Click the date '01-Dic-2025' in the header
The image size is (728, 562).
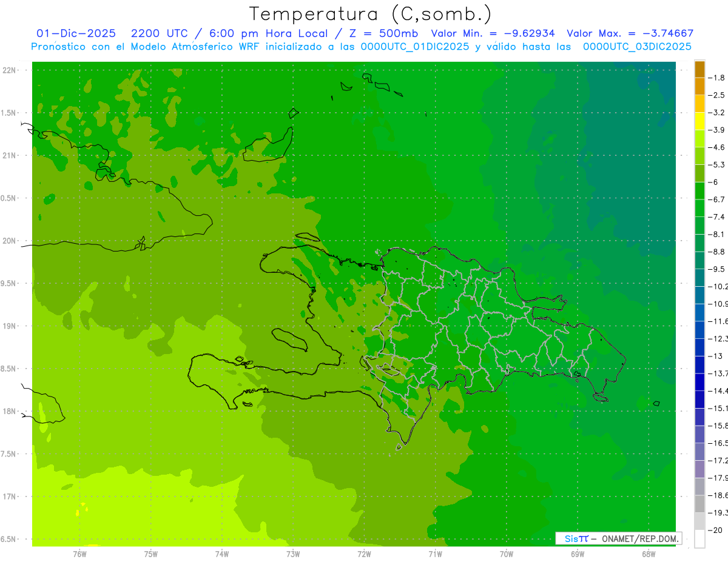tap(76, 33)
